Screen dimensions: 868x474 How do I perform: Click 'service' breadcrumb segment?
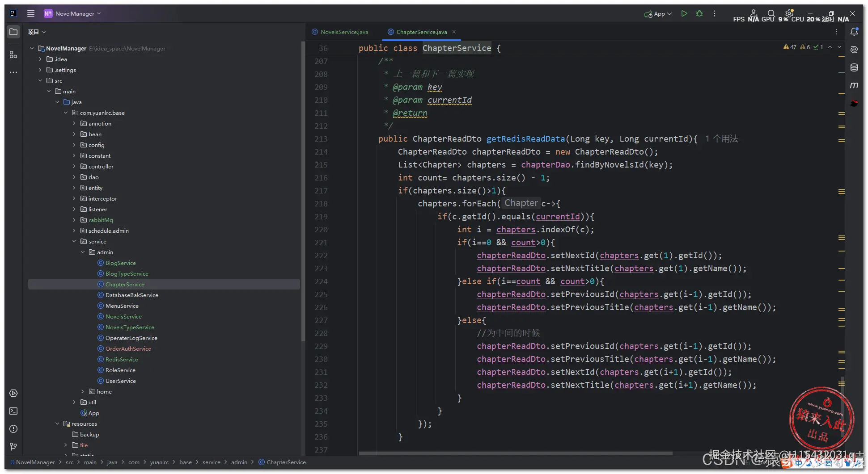[x=211, y=462]
